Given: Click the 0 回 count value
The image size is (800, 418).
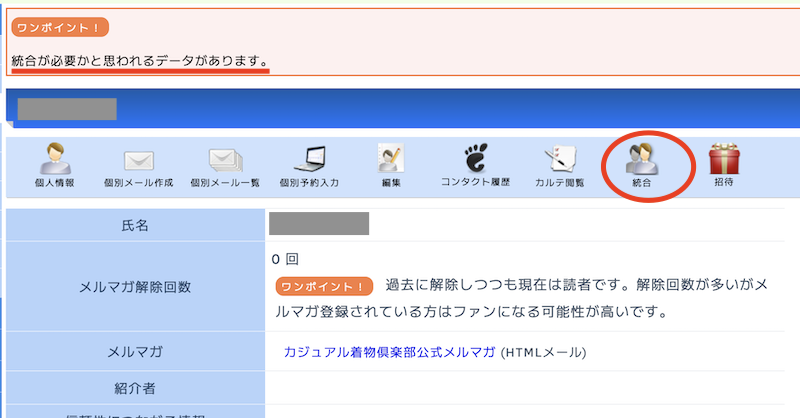Looking at the screenshot, I should pos(285,259).
